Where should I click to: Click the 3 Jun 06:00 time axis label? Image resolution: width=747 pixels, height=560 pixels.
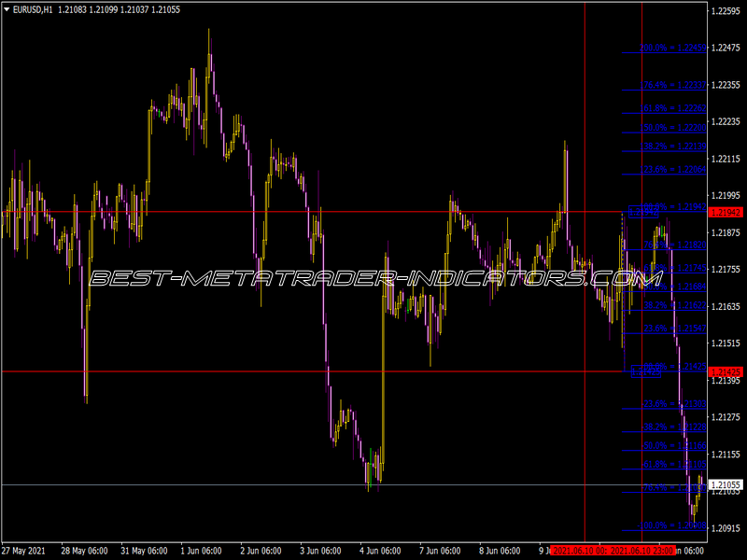[x=320, y=551]
